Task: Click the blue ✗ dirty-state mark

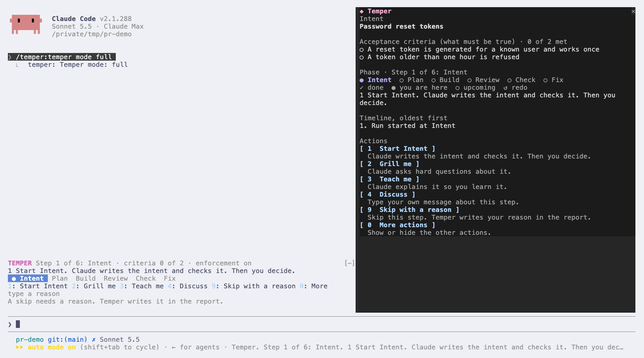Action: (x=94, y=339)
